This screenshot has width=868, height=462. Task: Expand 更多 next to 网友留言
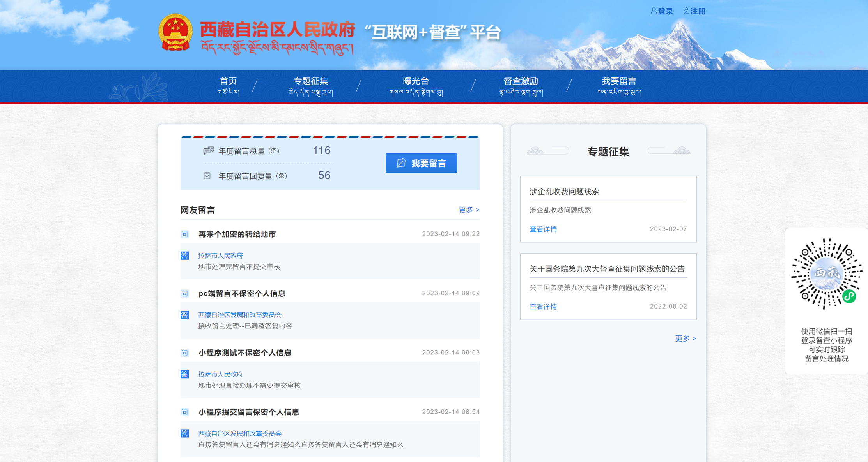click(x=469, y=210)
